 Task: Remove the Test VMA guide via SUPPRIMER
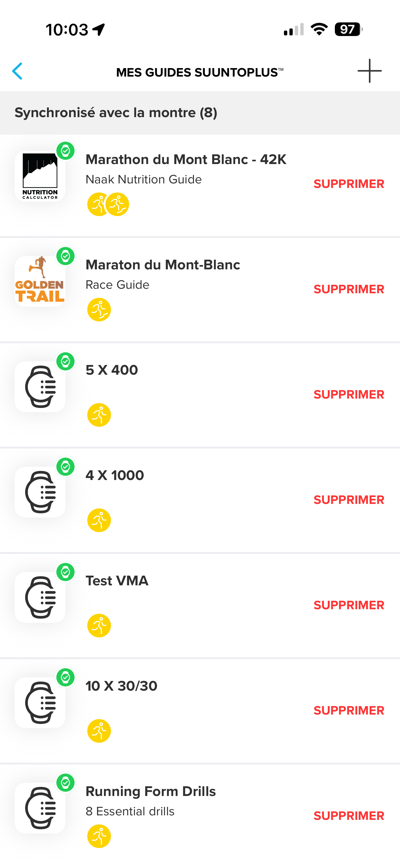[349, 605]
